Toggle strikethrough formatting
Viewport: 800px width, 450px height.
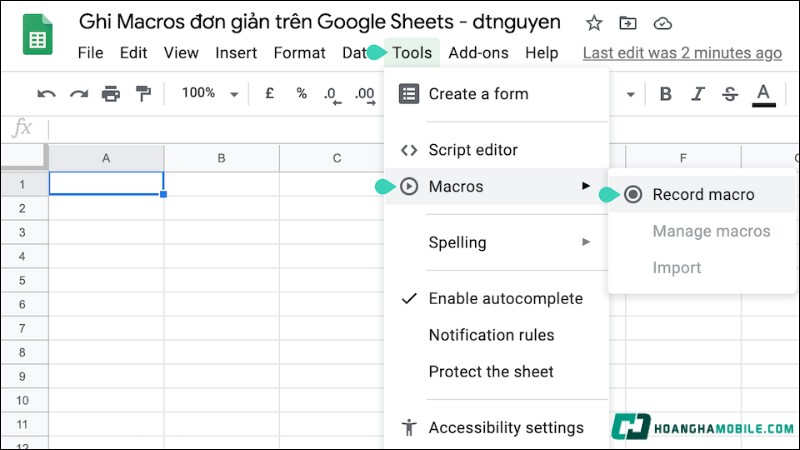[x=730, y=94]
